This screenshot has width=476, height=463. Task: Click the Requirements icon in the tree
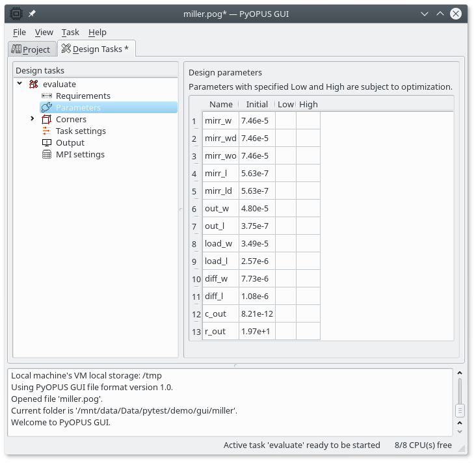[x=46, y=96]
